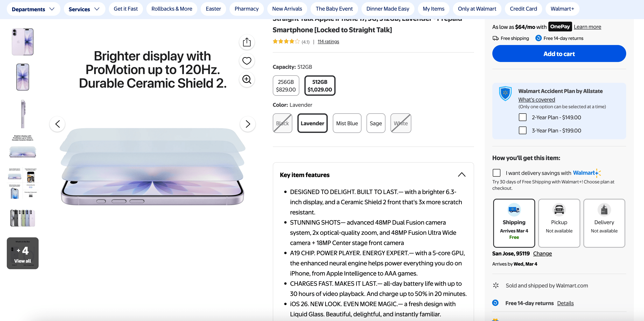The width and height of the screenshot is (644, 321).
Task: Select the free Shipping delivery option
Action: 514,223
